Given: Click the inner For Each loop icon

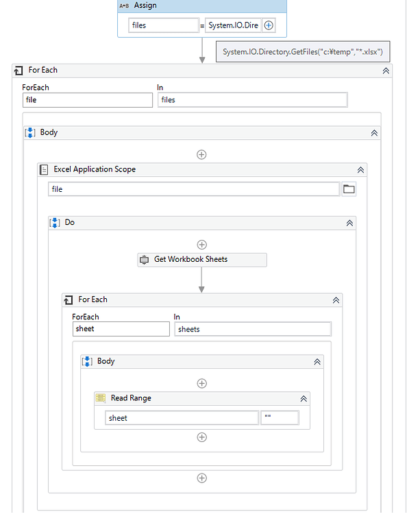Looking at the screenshot, I should point(69,299).
